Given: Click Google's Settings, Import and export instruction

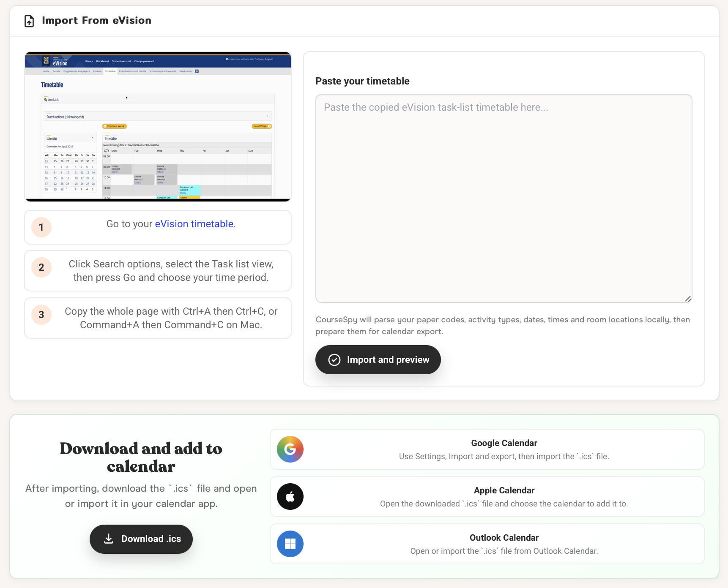Looking at the screenshot, I should [504, 457].
